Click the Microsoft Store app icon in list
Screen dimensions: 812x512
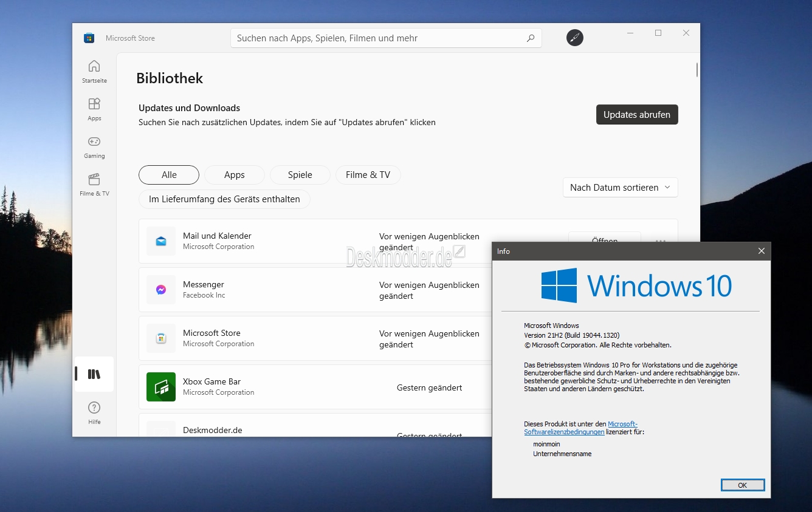161,338
